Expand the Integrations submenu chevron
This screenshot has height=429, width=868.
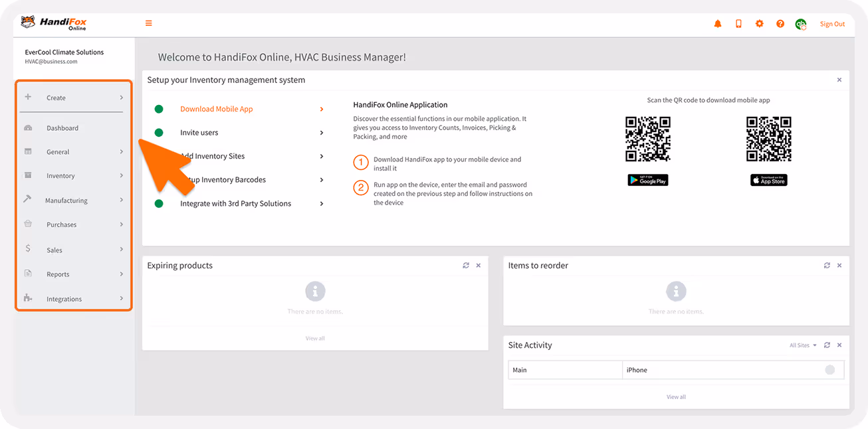(x=122, y=299)
